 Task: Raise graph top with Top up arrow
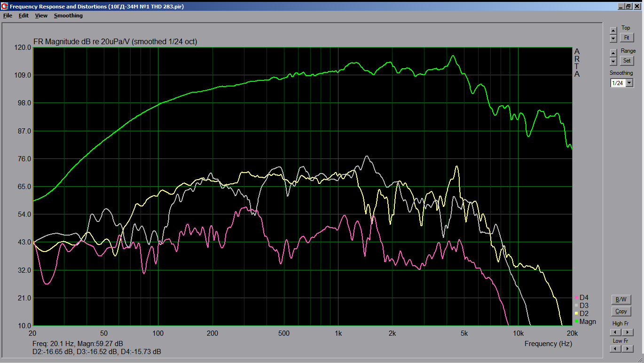pos(613,31)
